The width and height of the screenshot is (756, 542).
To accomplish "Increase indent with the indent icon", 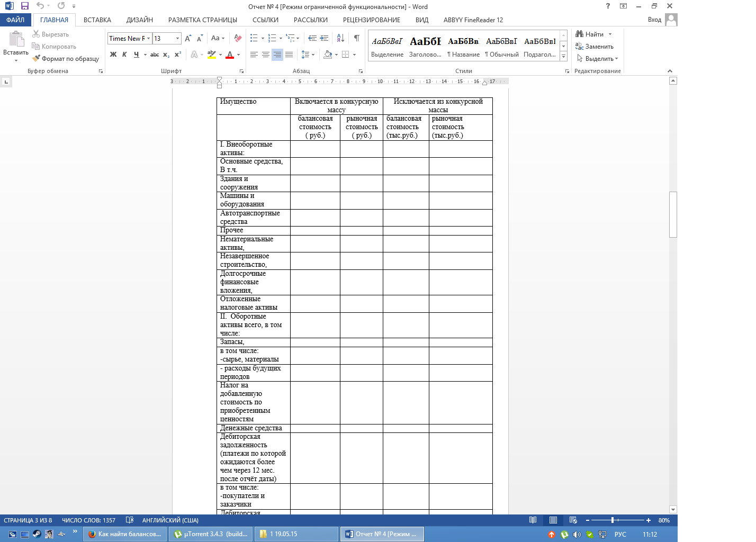I will [x=324, y=38].
